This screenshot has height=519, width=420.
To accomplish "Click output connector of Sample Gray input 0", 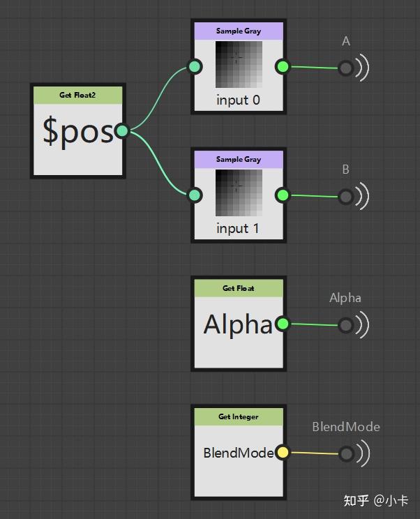I will coord(283,66).
